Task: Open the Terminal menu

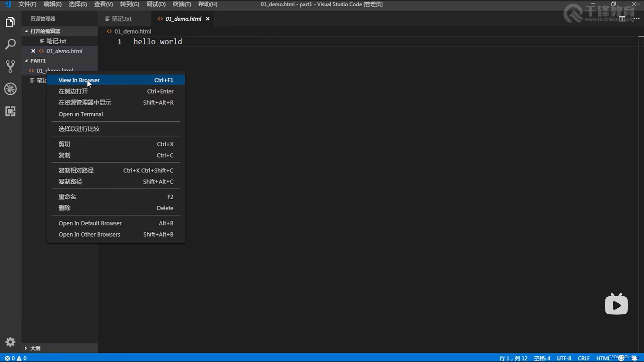Action: pos(182,4)
